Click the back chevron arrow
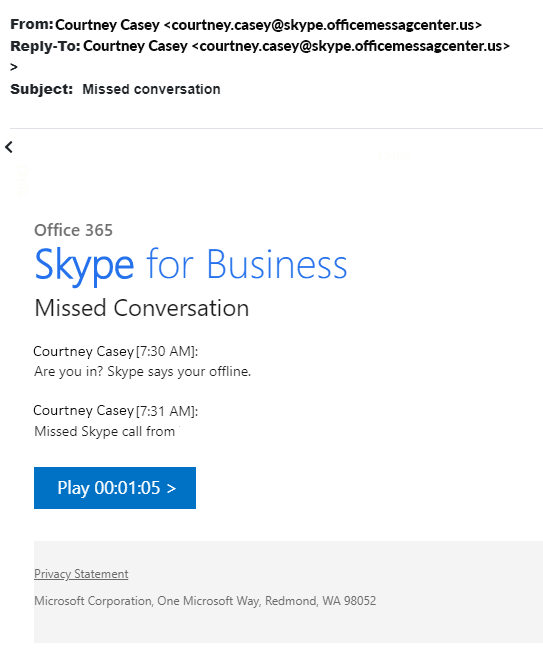Screen dimensions: 543x654 coord(9,147)
